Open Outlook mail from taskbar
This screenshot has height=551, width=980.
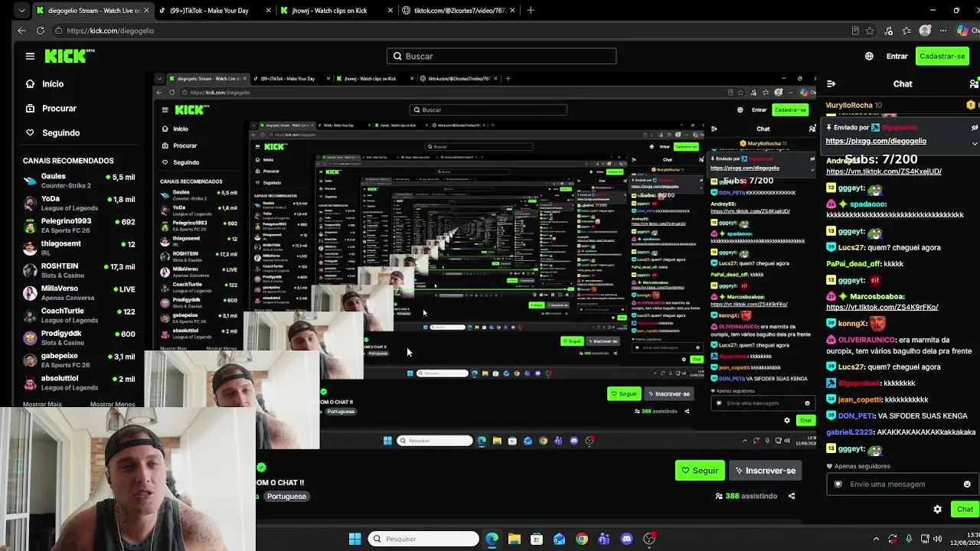pos(559,539)
